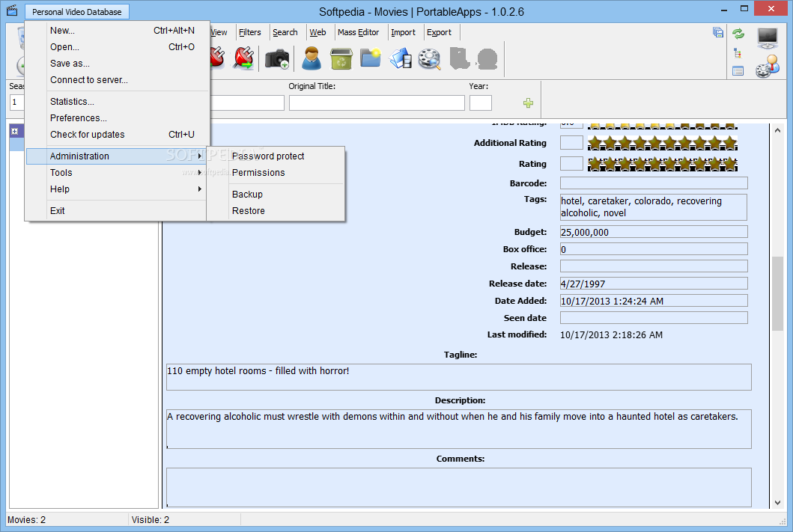The width and height of the screenshot is (793, 532).
Task: Click the person avatar toolbar icon
Action: (311, 58)
